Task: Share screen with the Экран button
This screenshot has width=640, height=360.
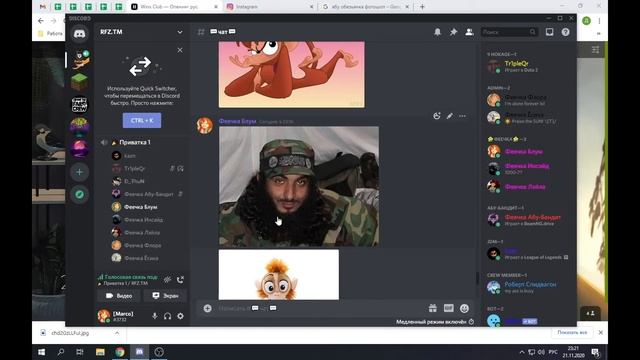Action: coord(165,296)
